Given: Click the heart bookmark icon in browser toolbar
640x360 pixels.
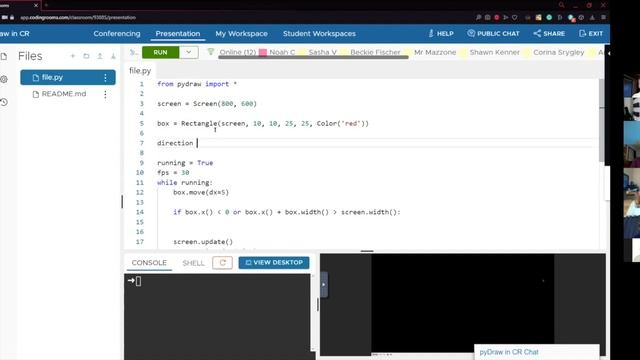Looking at the screenshot, I should [x=515, y=18].
